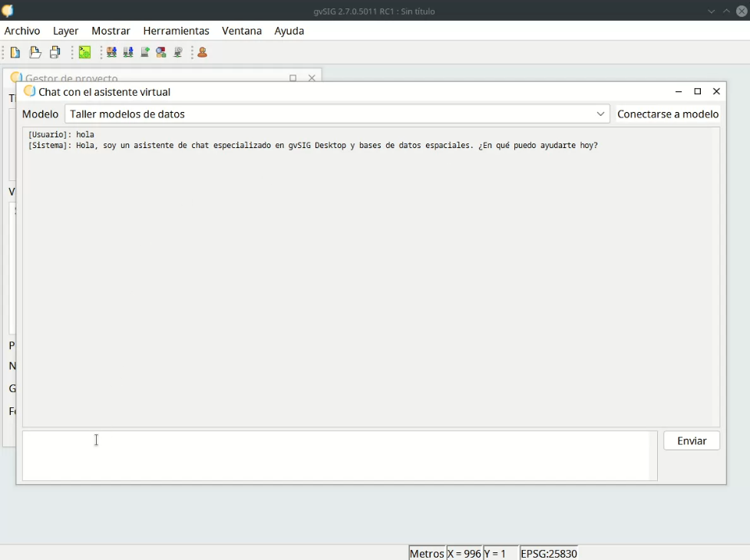Click the save project disk icon
Screen dimensions: 750x560
(55, 52)
